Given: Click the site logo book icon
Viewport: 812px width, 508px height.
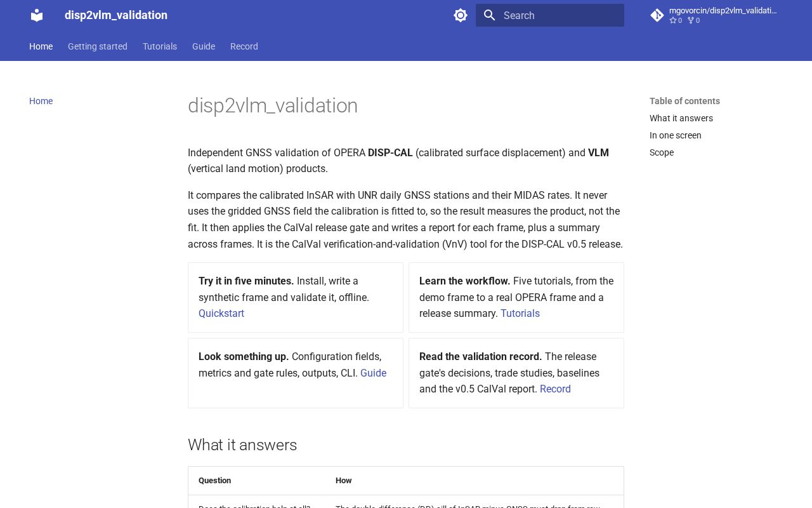Looking at the screenshot, I should click(37, 15).
